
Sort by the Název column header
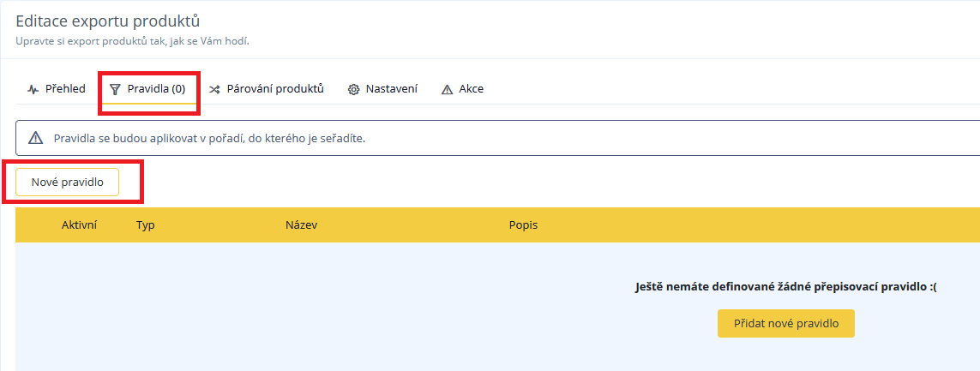(301, 224)
